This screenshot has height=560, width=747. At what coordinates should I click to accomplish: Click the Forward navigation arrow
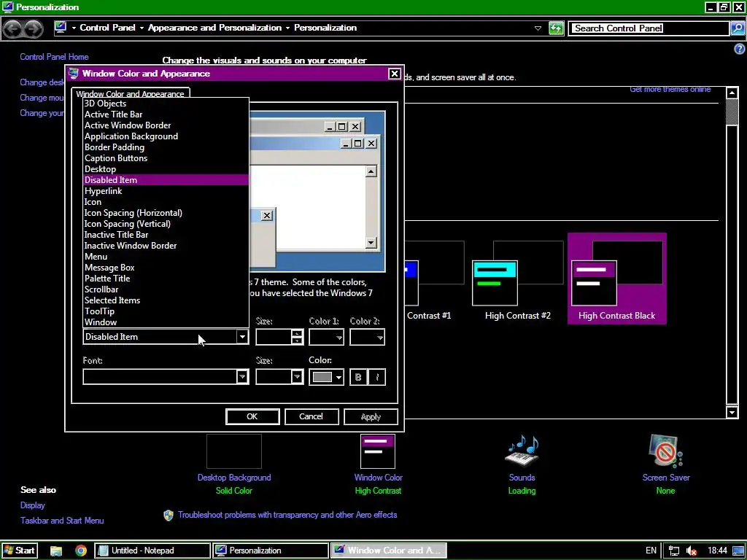[33, 28]
